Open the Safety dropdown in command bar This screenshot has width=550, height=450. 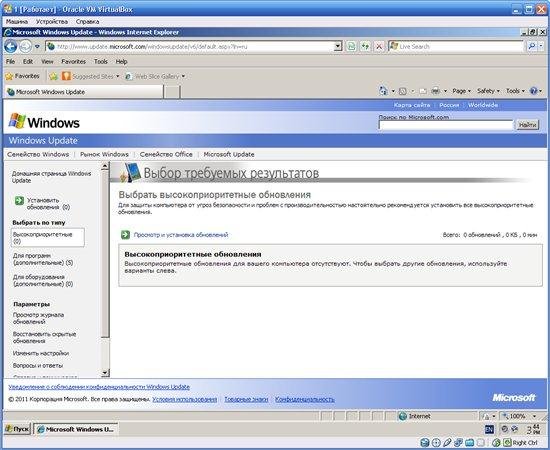point(488,91)
